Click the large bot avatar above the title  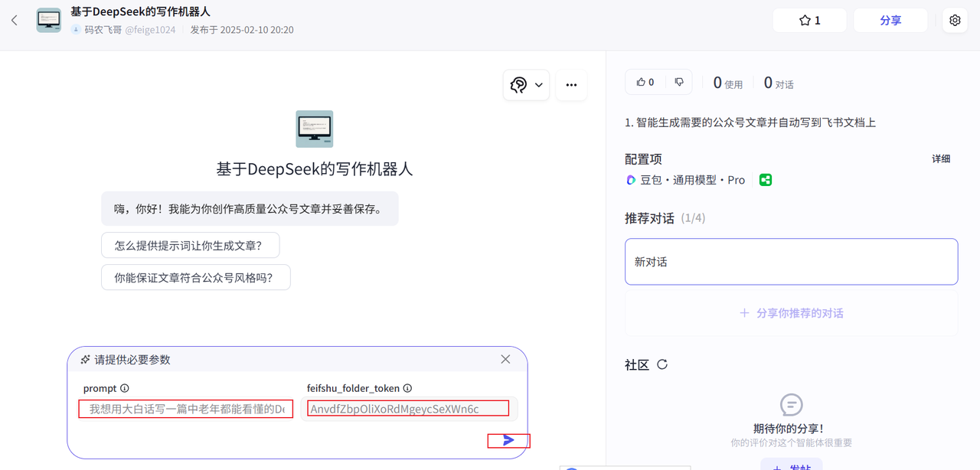tap(315, 129)
